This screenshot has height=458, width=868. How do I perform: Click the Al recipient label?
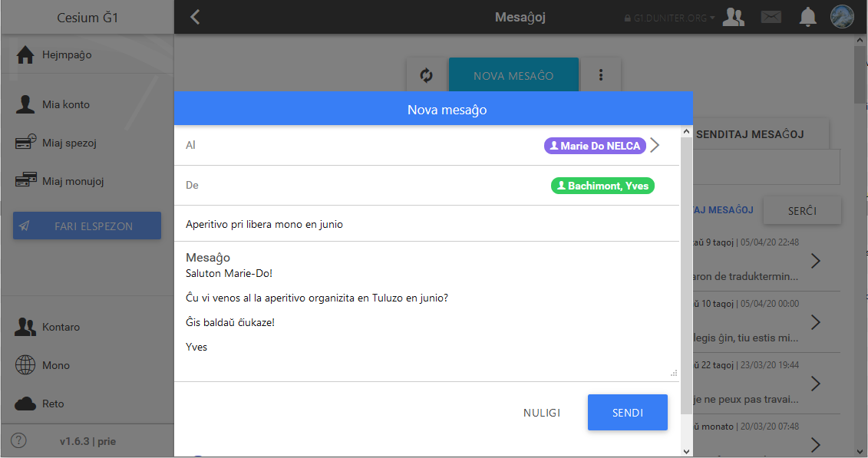pos(190,145)
